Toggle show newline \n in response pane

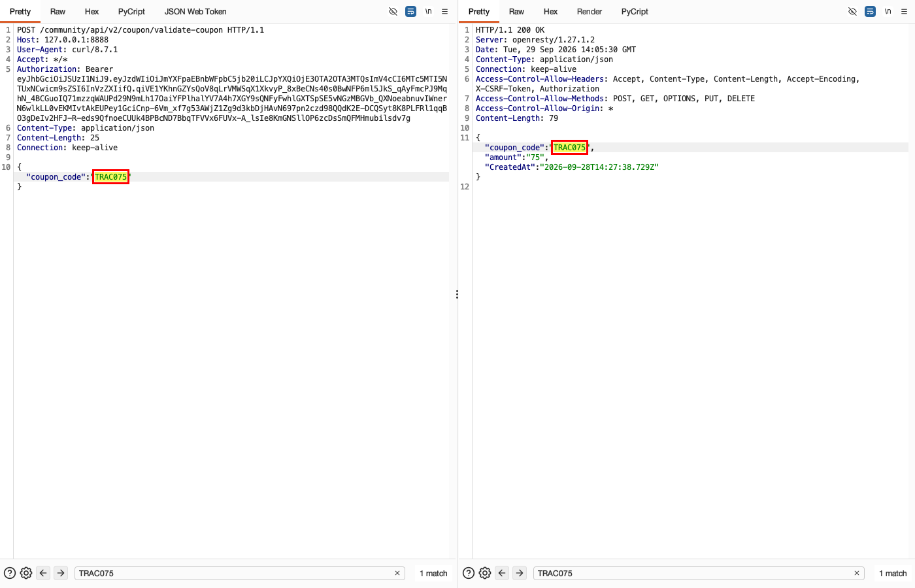[888, 11]
